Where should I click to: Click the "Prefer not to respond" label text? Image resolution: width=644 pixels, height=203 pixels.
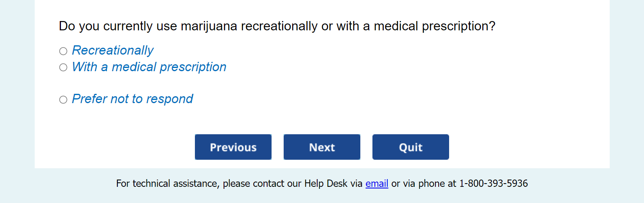[132, 99]
